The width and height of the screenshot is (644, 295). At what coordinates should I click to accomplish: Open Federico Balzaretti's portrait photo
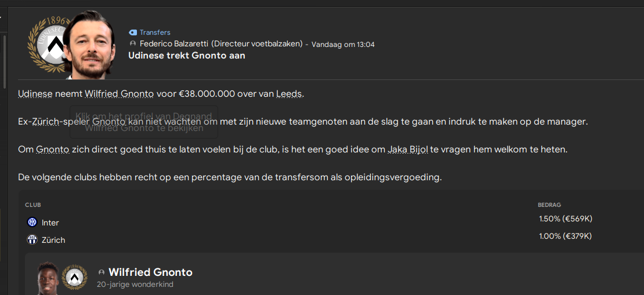89,44
